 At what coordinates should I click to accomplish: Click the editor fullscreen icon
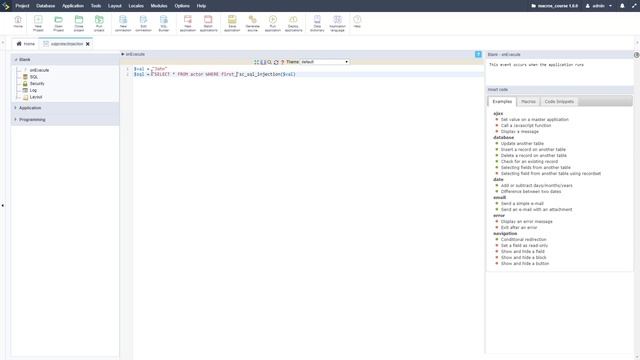[256, 62]
